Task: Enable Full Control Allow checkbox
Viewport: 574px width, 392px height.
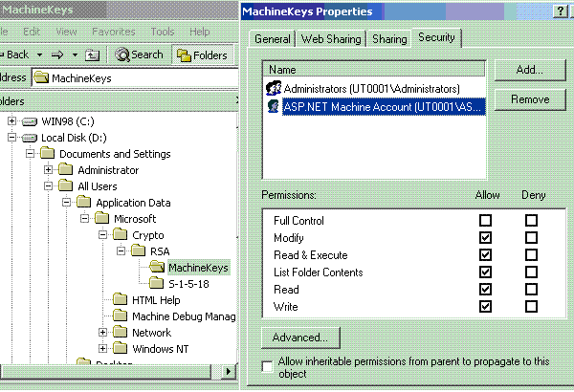Action: coord(485,221)
